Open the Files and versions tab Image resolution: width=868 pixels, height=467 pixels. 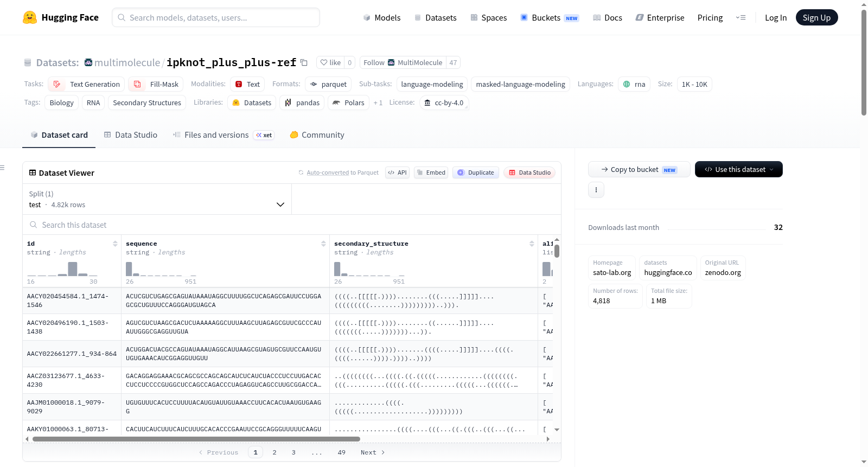[223, 135]
